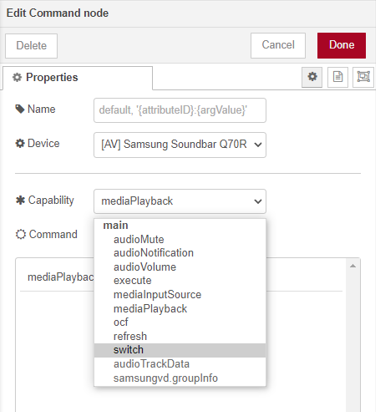Select the highlighted switch option
376x412 pixels.
tap(180, 350)
